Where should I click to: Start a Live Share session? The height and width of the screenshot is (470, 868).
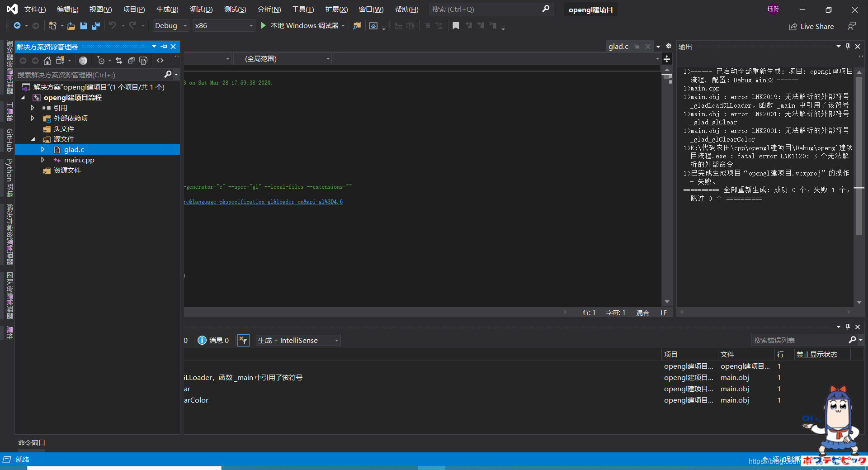pyautogui.click(x=811, y=26)
